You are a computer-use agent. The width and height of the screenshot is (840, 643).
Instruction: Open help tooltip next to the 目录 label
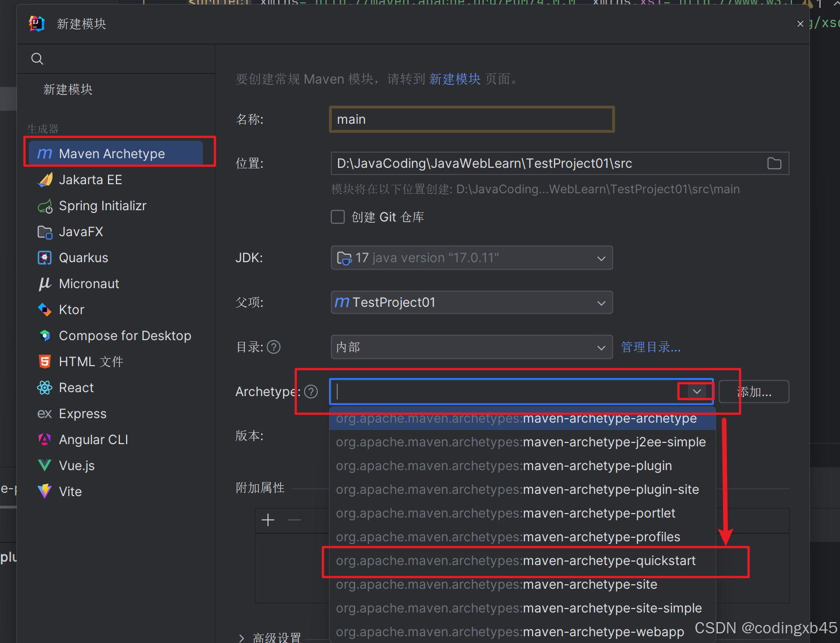274,347
